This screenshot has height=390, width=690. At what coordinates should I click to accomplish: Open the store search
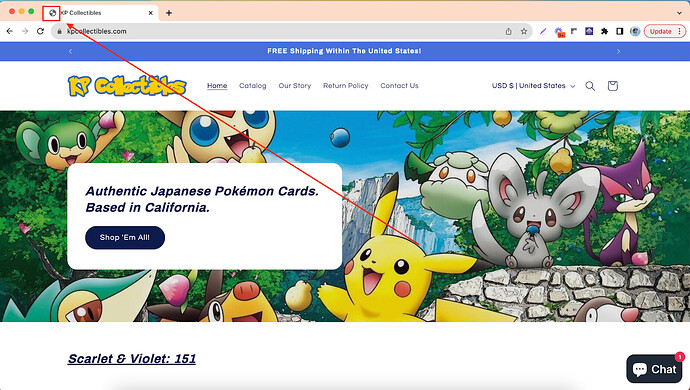click(x=590, y=86)
